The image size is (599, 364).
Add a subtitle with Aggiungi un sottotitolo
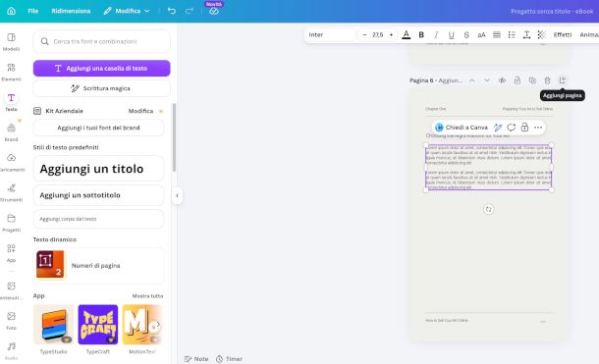click(x=98, y=195)
